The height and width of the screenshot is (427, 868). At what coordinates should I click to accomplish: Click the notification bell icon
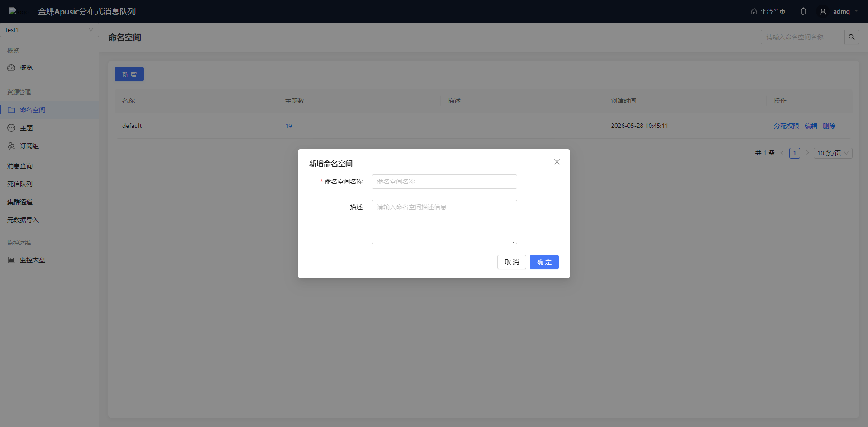pos(803,11)
